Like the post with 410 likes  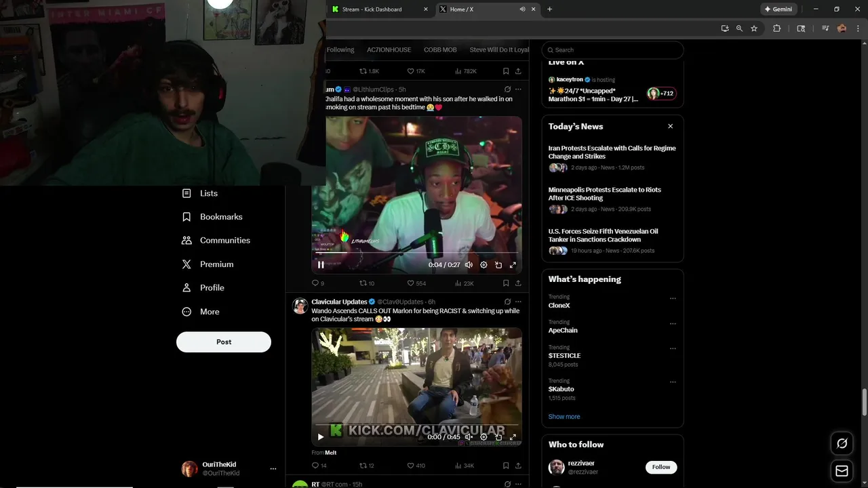tap(416, 466)
